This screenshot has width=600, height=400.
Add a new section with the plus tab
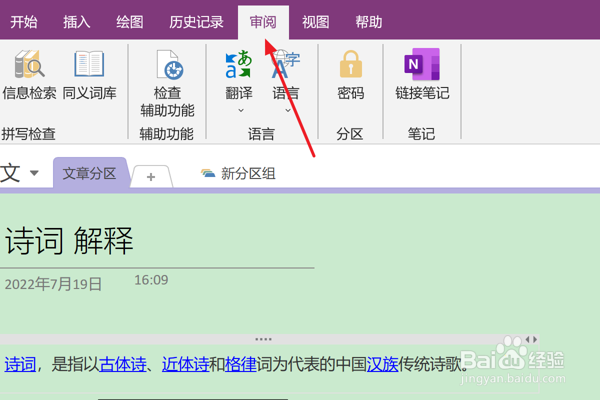151,176
